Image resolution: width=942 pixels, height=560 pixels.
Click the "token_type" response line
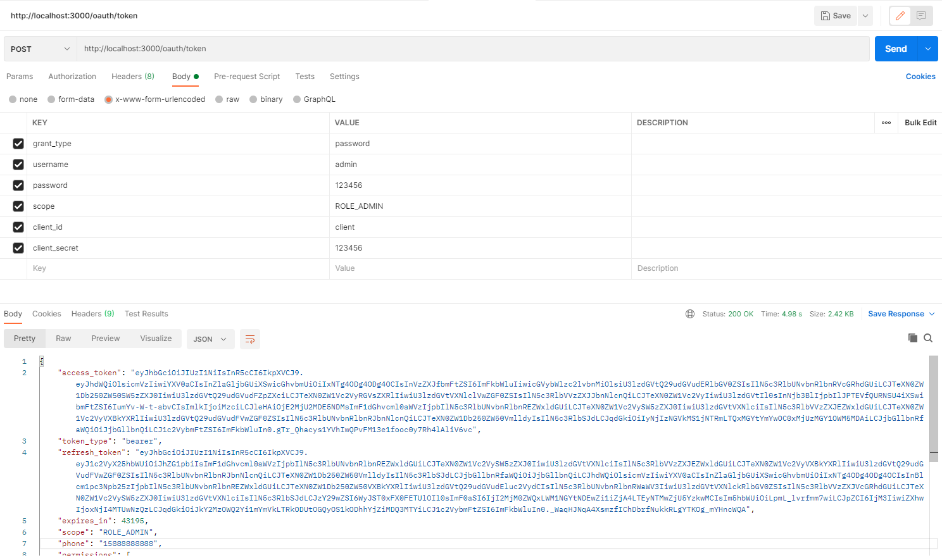110,441
